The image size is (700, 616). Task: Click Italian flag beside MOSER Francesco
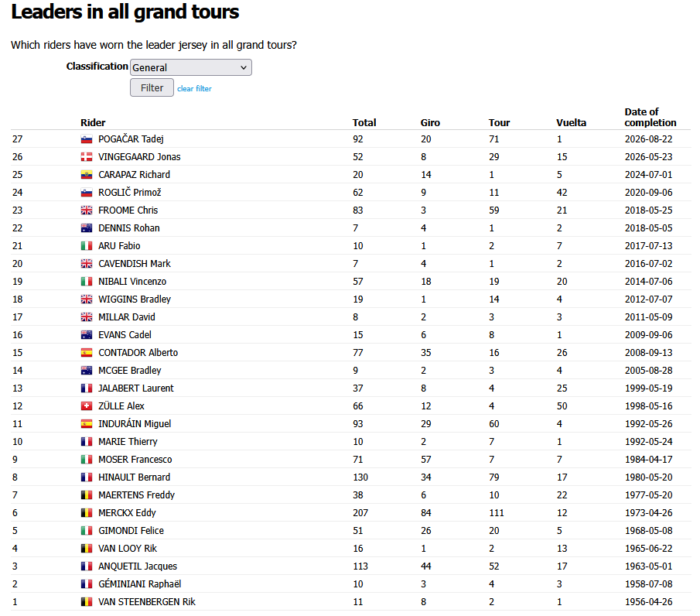[x=87, y=460]
